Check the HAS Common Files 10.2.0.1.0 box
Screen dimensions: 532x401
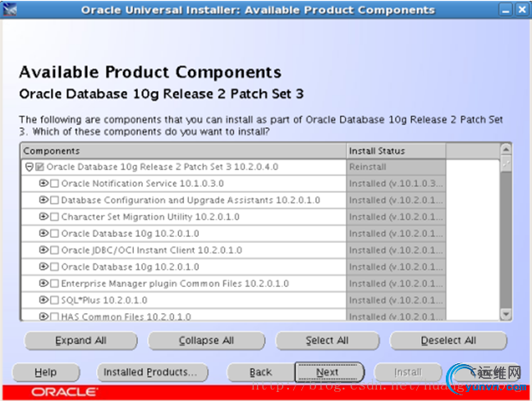click(54, 317)
